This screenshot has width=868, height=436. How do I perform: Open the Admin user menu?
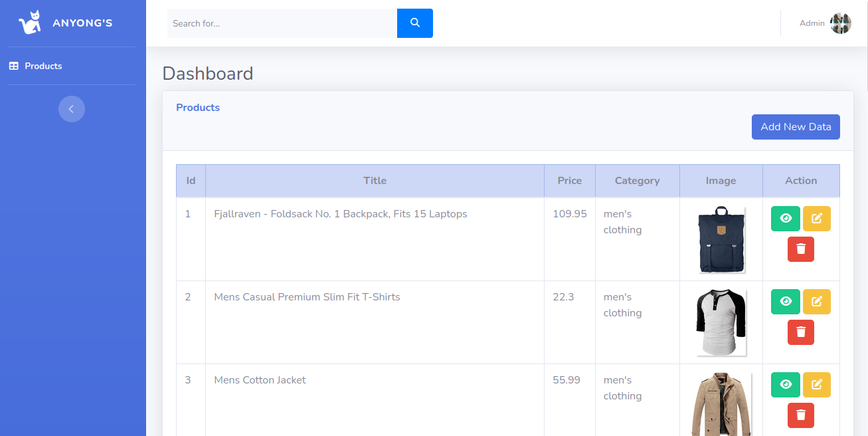(812, 23)
